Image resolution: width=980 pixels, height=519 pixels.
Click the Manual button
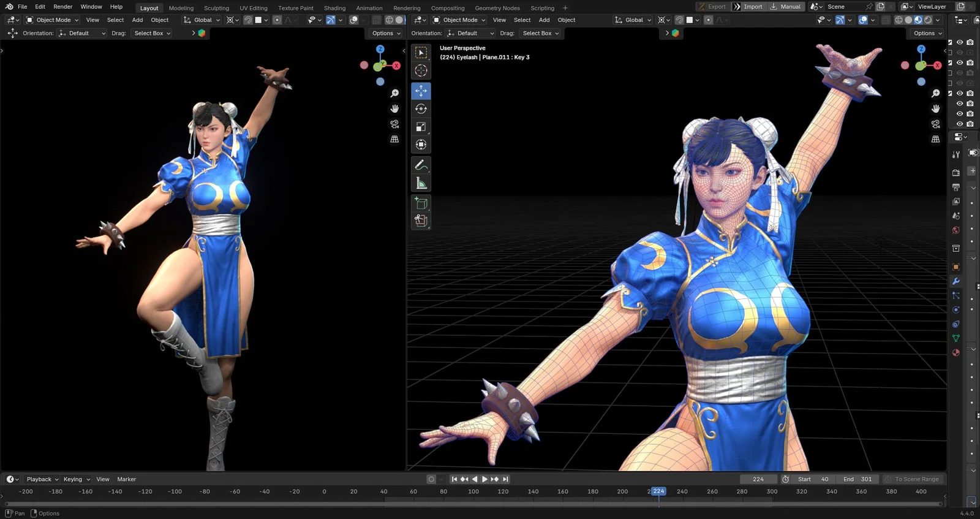(x=785, y=7)
